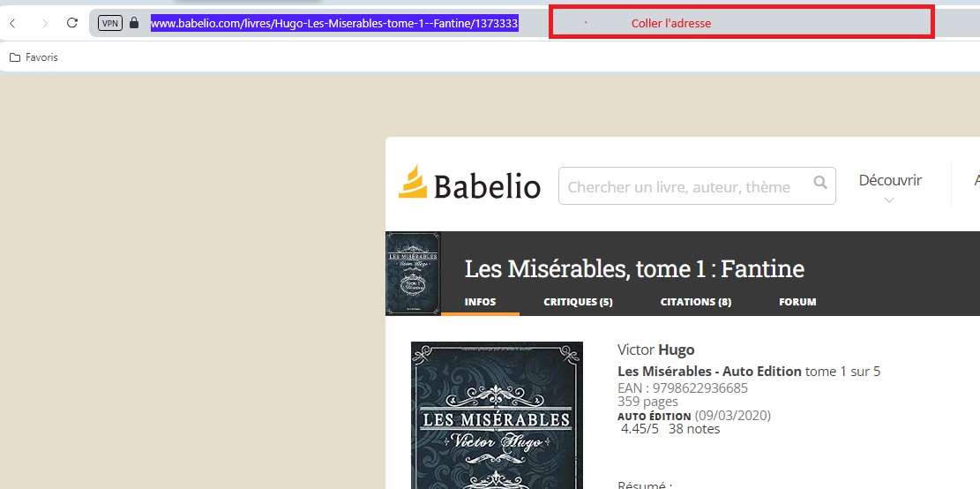The width and height of the screenshot is (980, 489).
Task: Click the highlighted babelio.com URL in the address bar
Action: point(334,23)
